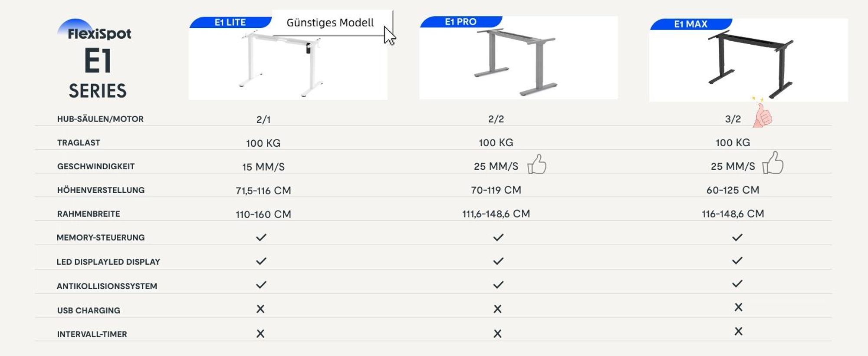Viewport: 868px width, 356px height.
Task: Select the E1 MAX blue label badge
Action: pyautogui.click(x=691, y=24)
